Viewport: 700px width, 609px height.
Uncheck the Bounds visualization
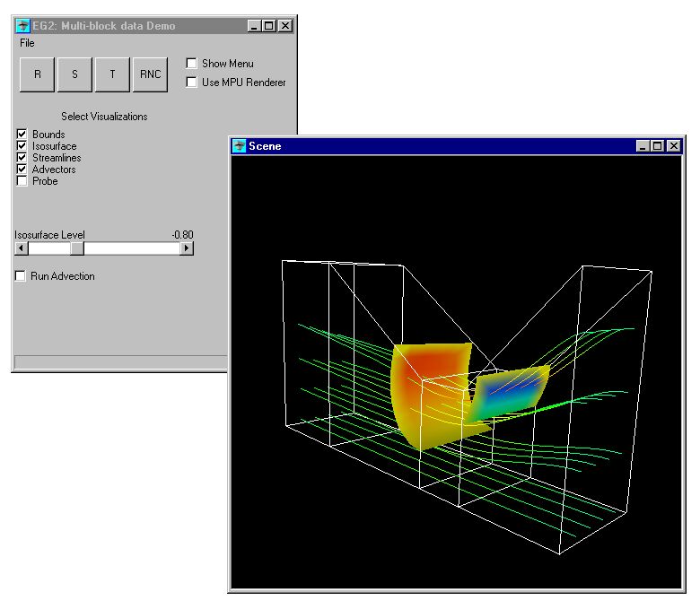coord(22,135)
